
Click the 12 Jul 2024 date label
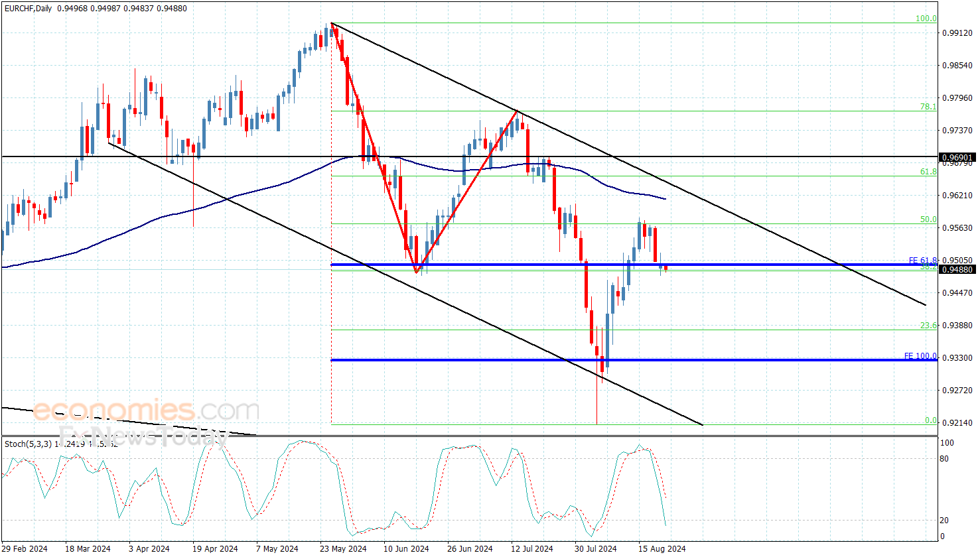(x=532, y=548)
